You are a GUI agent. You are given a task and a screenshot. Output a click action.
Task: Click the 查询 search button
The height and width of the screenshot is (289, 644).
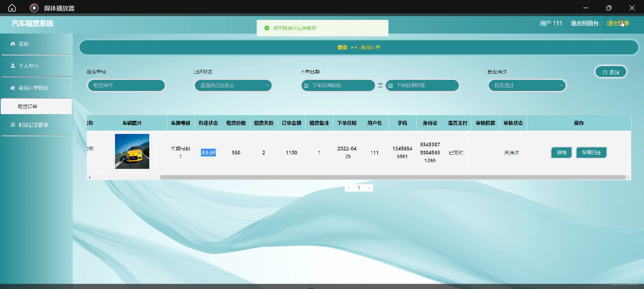point(611,72)
